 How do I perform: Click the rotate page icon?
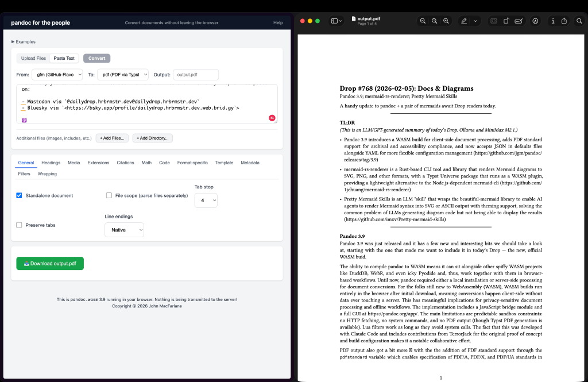[506, 21]
